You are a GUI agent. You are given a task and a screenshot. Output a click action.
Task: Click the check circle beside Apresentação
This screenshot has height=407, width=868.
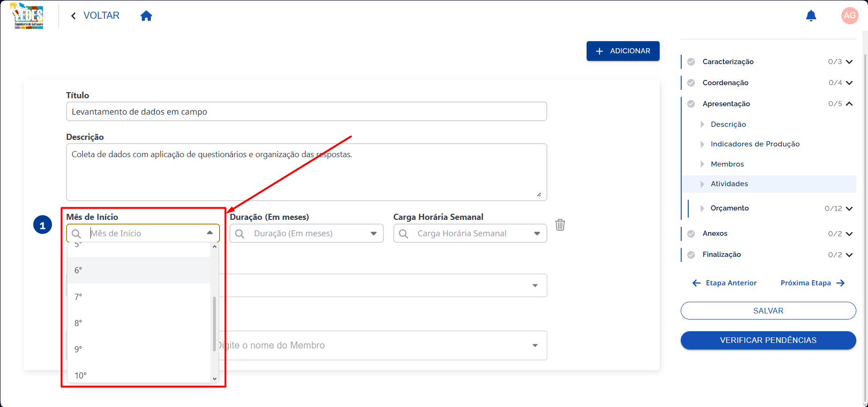pyautogui.click(x=691, y=104)
